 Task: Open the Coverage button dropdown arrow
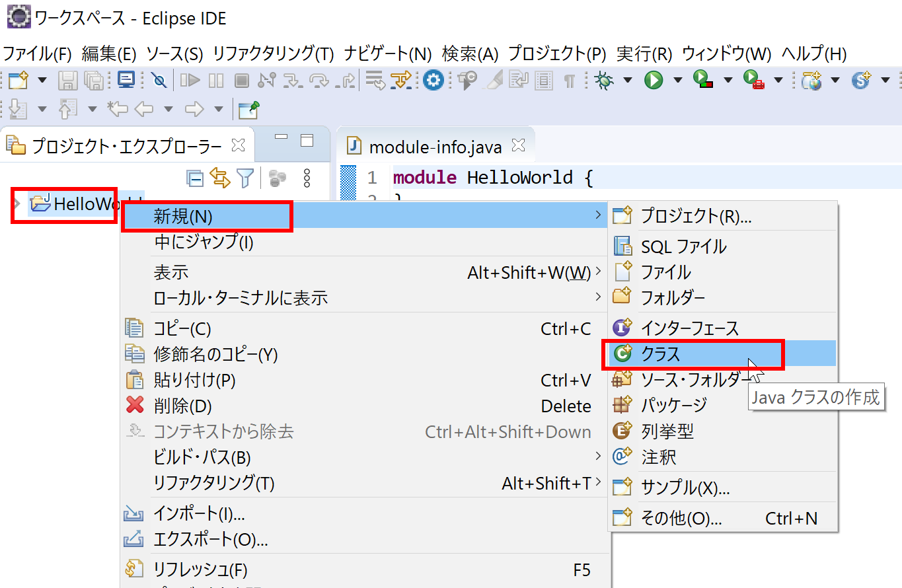pos(728,81)
